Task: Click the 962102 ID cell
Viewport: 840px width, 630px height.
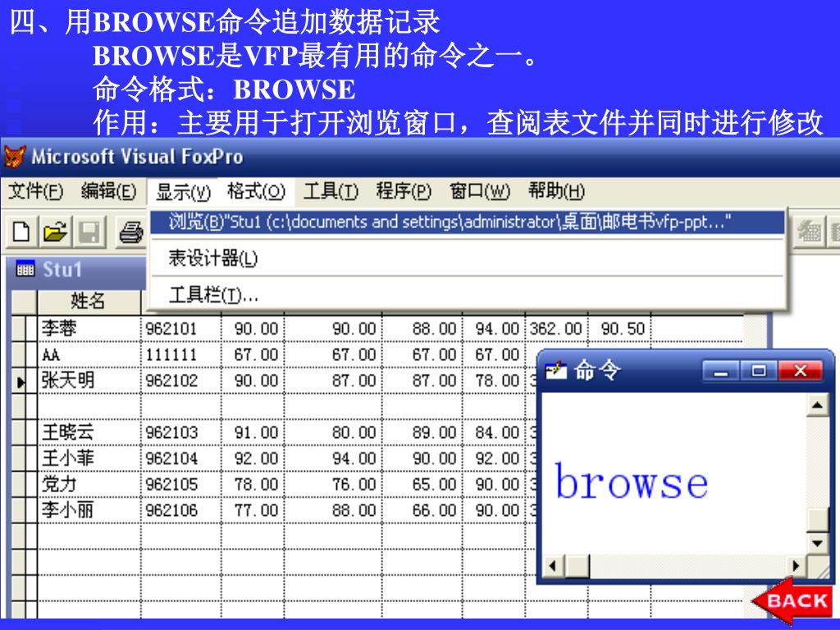Action: pyautogui.click(x=181, y=381)
